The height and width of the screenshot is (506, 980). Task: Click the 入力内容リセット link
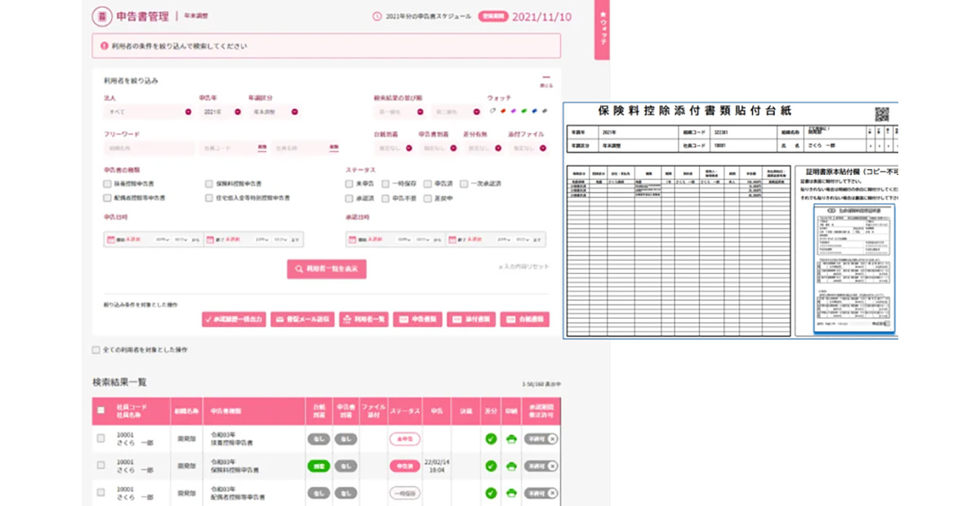pyautogui.click(x=524, y=267)
